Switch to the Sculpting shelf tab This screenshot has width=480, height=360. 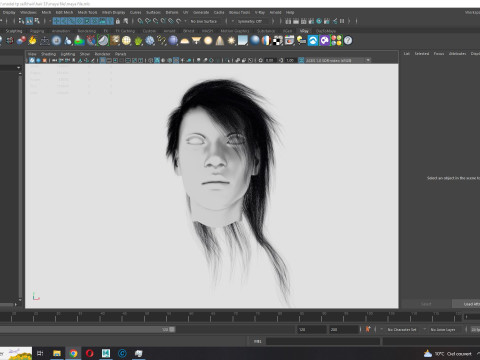(x=14, y=31)
